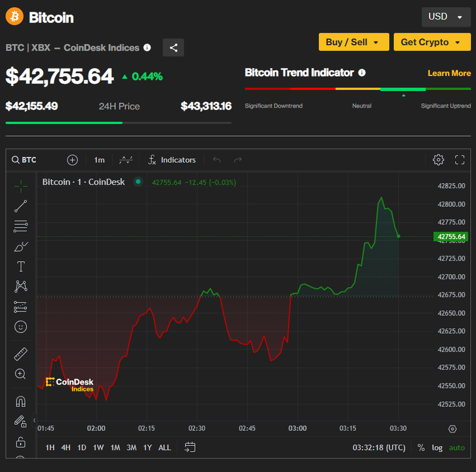This screenshot has height=472, width=476.
Task: Toggle percent scale on the chart
Action: pos(421,447)
